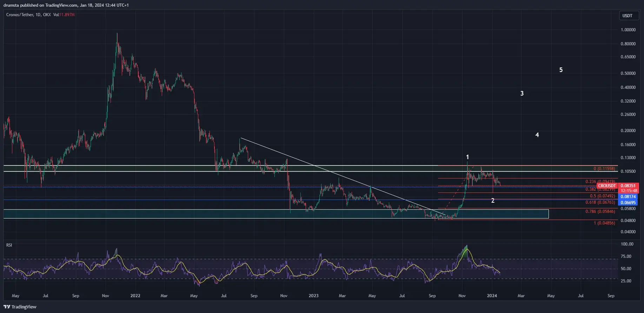Select the 1 (0.04856) Fibonacci label
The width and height of the screenshot is (644, 313).
604,223
